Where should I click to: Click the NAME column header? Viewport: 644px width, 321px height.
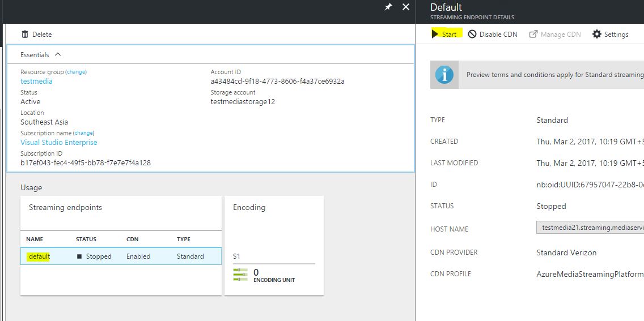35,239
